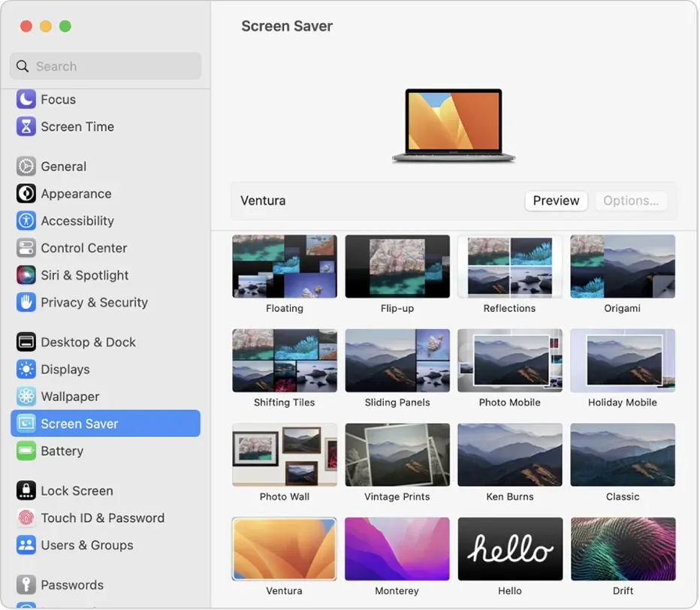Click the Focus moon icon in sidebar
This screenshot has height=610, width=700.
pos(26,99)
